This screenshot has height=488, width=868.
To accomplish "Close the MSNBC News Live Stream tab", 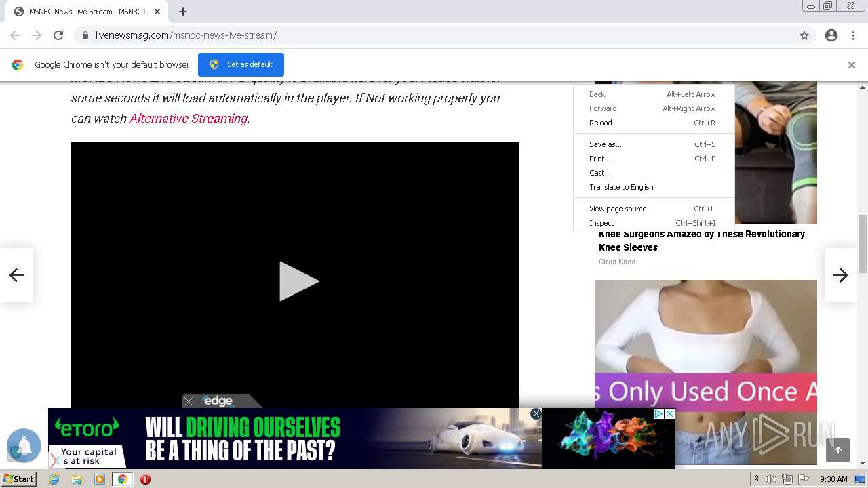I will tap(157, 12).
